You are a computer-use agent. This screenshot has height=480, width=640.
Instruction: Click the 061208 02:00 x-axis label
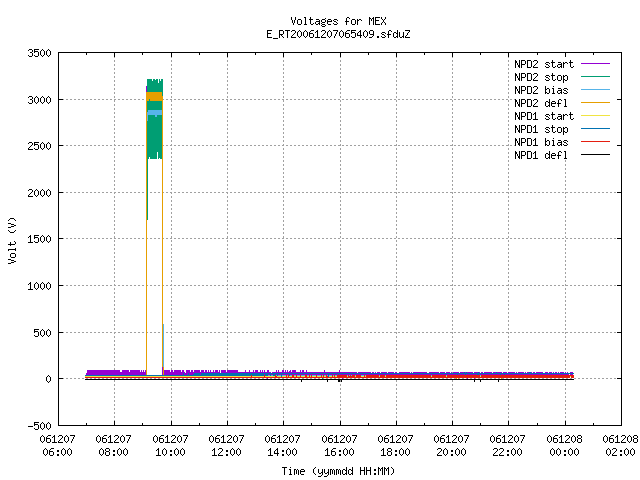tap(620, 446)
